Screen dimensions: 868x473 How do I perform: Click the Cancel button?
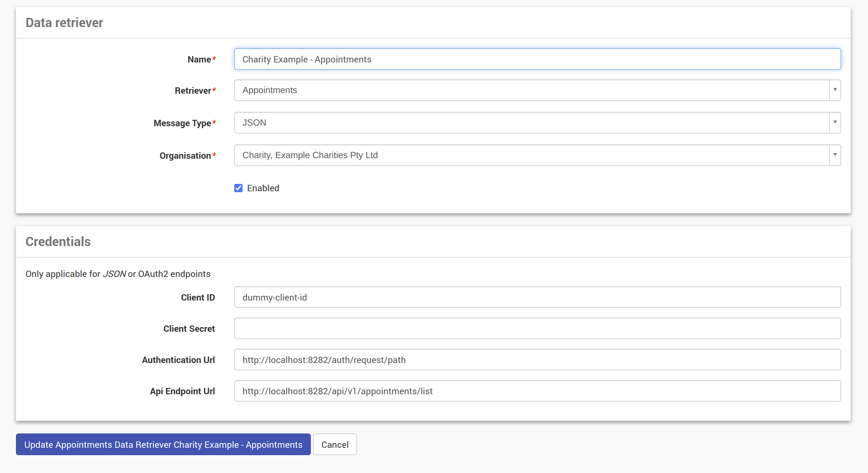[x=335, y=445]
